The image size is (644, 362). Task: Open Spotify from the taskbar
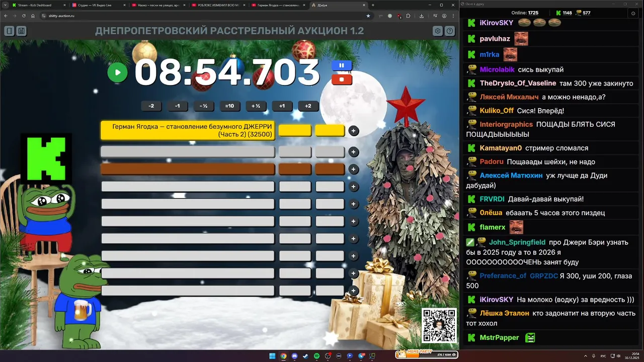coord(316,356)
